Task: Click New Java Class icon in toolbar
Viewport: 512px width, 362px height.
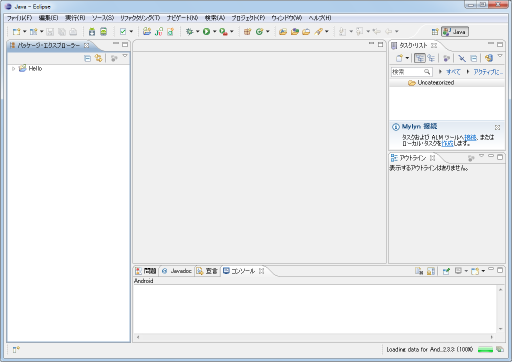Action: pos(259,31)
